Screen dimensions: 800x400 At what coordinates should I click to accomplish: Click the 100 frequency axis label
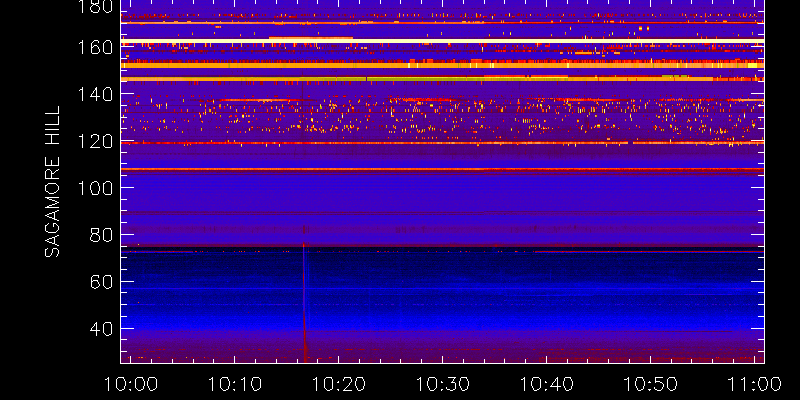tap(95, 188)
